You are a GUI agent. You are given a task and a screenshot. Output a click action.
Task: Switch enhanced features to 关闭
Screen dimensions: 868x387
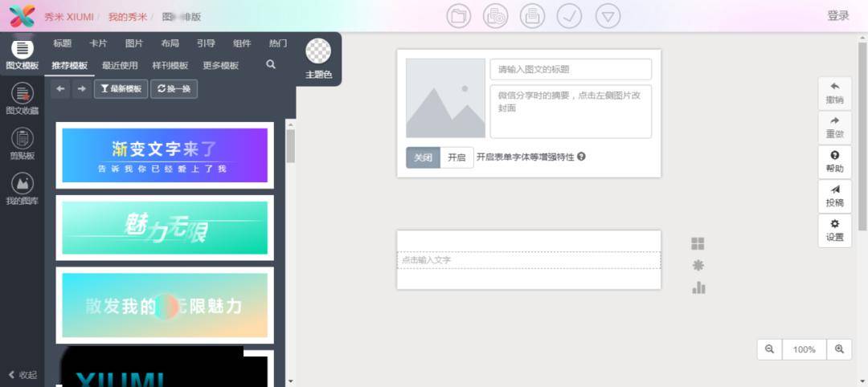(423, 157)
